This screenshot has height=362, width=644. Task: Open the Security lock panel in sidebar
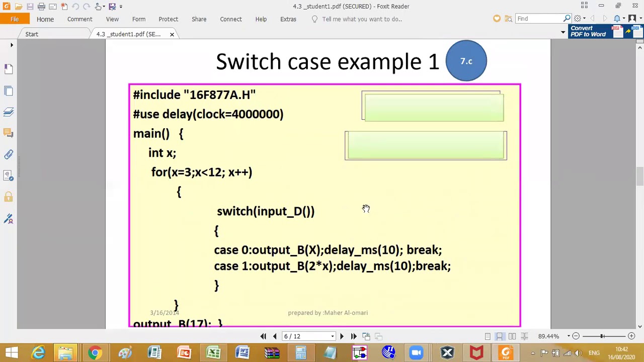9,197
